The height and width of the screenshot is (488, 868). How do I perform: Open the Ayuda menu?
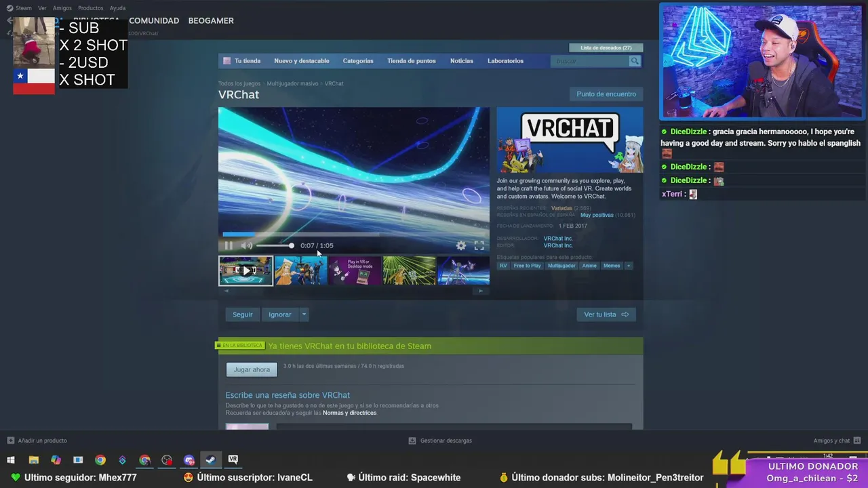[x=117, y=8]
